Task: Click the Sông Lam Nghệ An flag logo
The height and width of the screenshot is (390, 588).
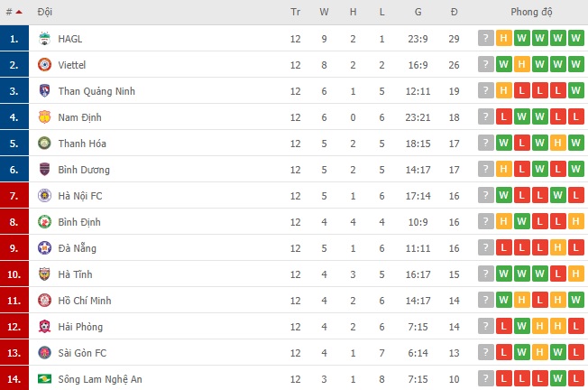Action: (x=44, y=379)
